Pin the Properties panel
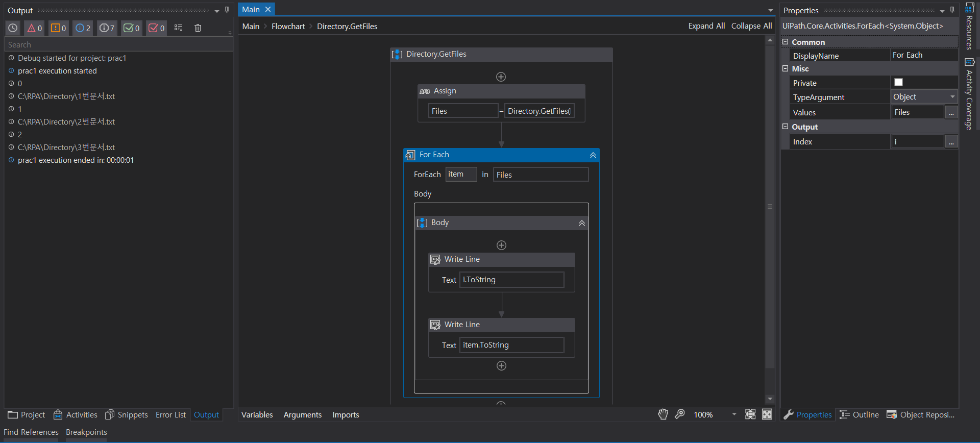Screen dimensions: 980x443 pyautogui.click(x=952, y=10)
